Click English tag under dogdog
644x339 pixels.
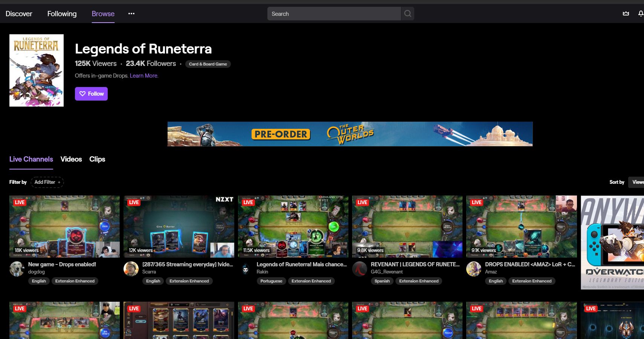(x=39, y=281)
